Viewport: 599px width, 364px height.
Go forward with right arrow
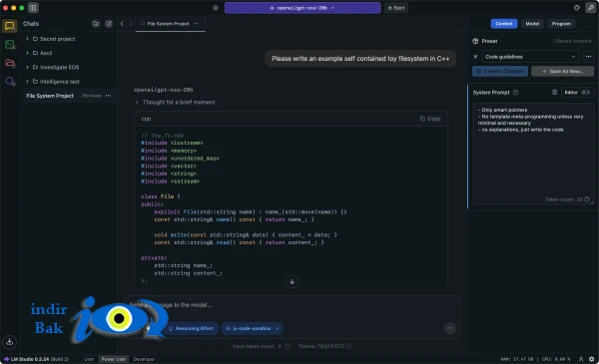click(131, 24)
